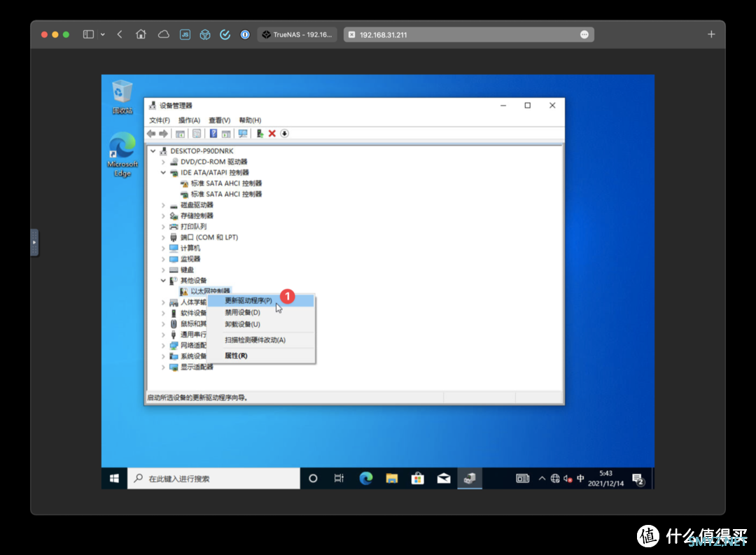Open Microsoft Store from the taskbar
Viewport: 756px width, 555px height.
click(x=417, y=478)
